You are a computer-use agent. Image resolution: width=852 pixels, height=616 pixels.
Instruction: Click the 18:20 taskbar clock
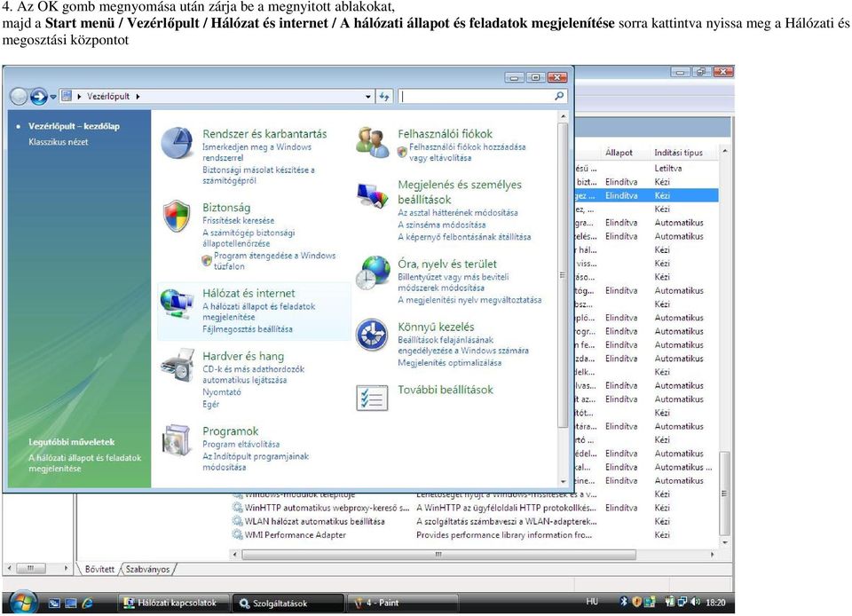pos(715,603)
